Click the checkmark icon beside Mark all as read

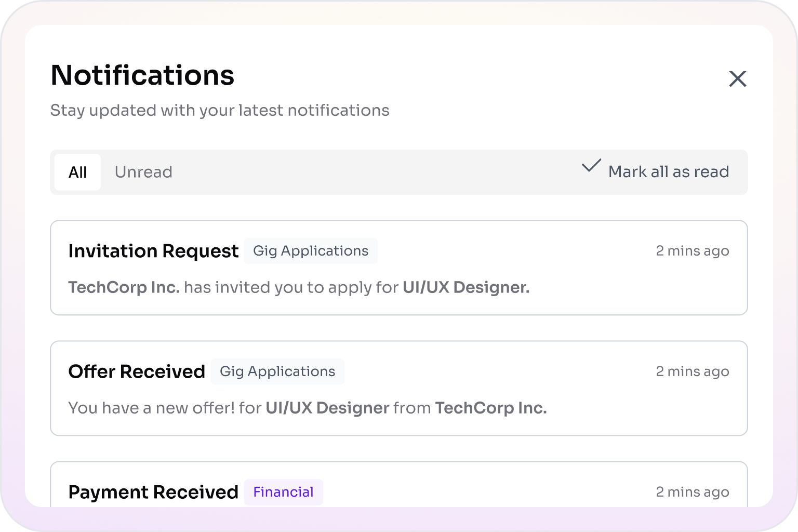(x=591, y=166)
